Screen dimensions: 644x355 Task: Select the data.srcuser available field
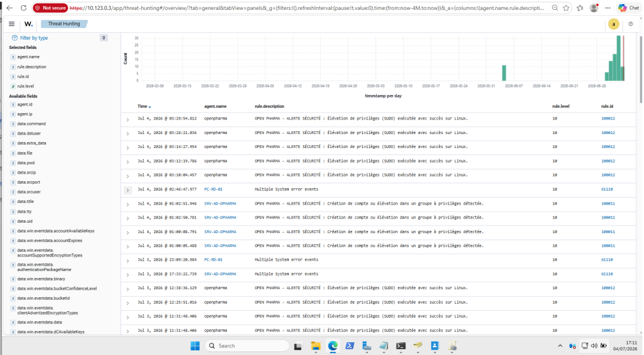pos(29,192)
